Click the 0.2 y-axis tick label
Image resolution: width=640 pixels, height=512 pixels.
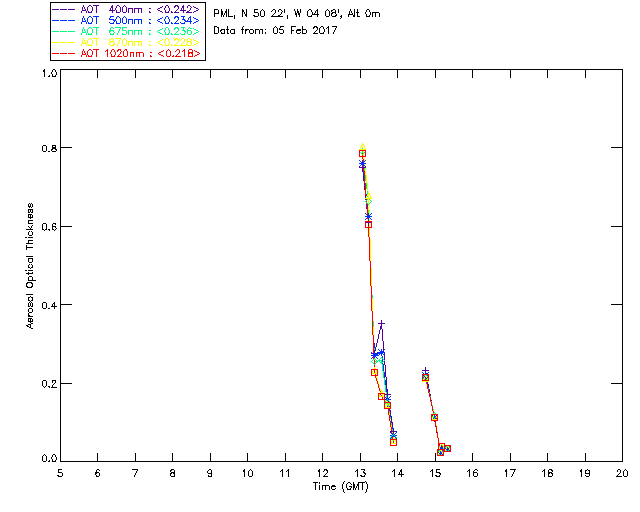click(49, 384)
